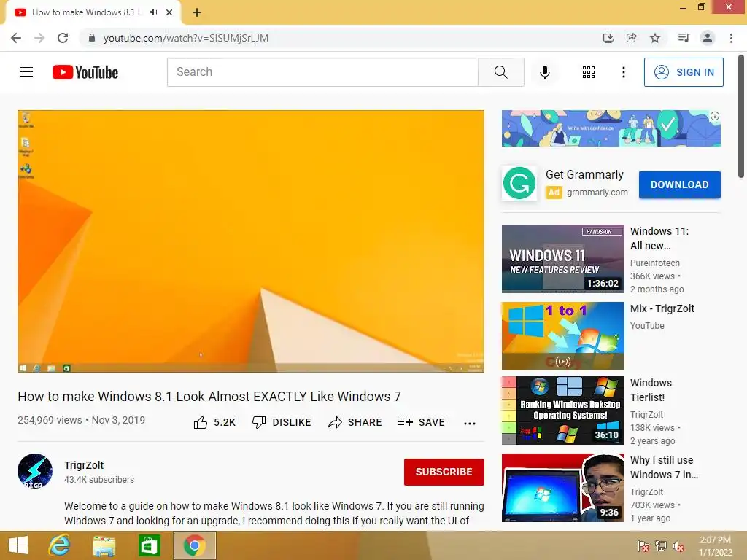Viewport: 747px width, 560px height.
Task: Open the YouTube apps grid
Action: 589,72
